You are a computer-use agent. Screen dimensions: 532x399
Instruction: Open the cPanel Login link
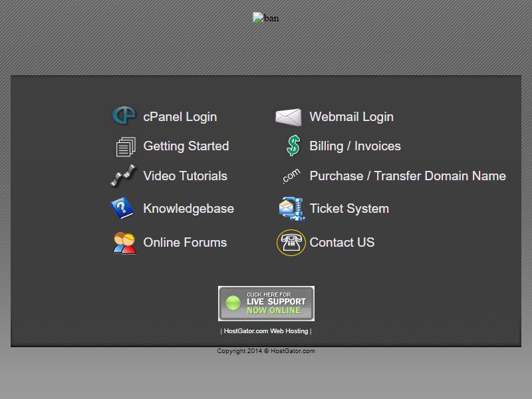coord(180,117)
